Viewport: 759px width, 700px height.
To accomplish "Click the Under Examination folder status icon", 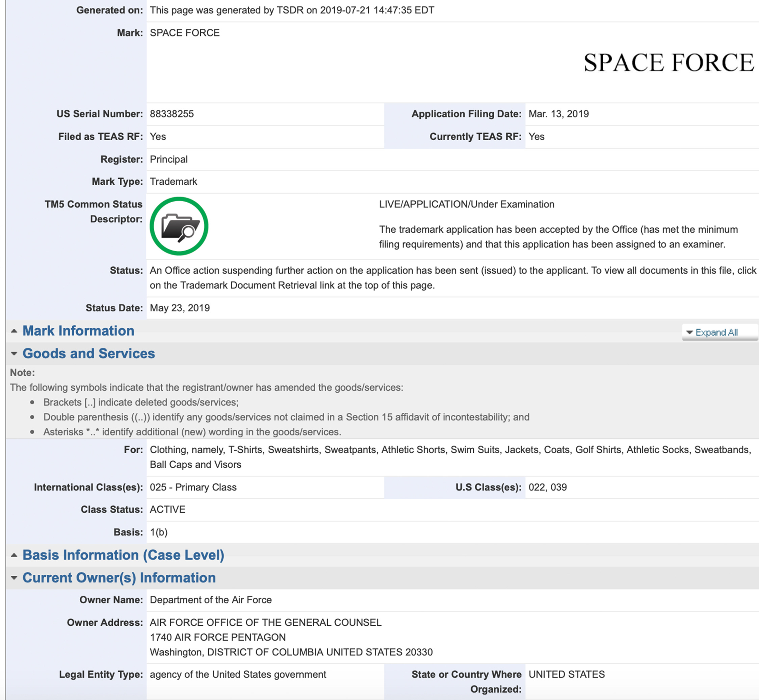I will pos(179,226).
